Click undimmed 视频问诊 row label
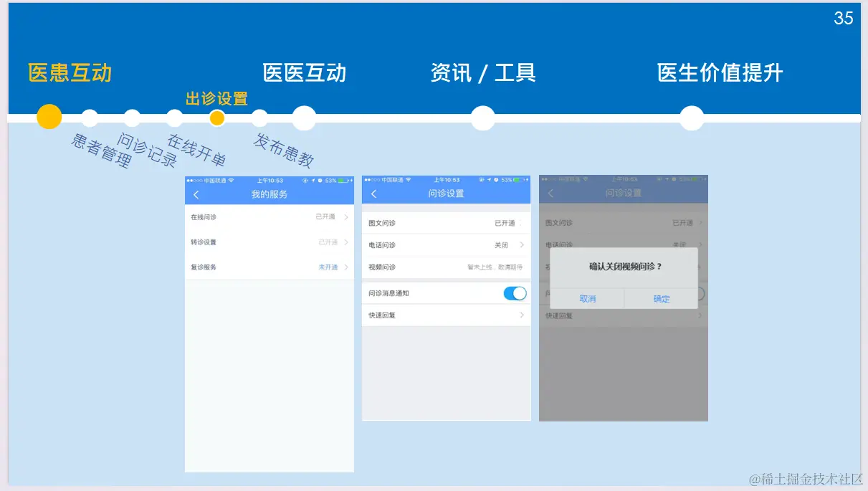The width and height of the screenshot is (868, 491). [x=382, y=267]
